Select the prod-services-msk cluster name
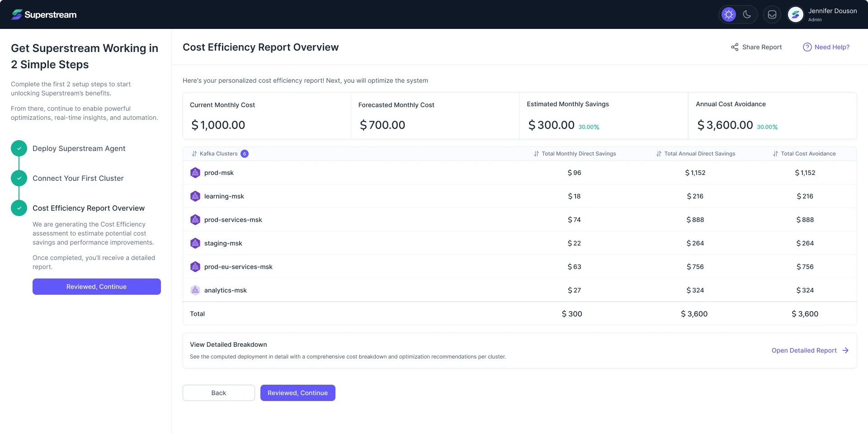Image resolution: width=868 pixels, height=434 pixels. (233, 220)
